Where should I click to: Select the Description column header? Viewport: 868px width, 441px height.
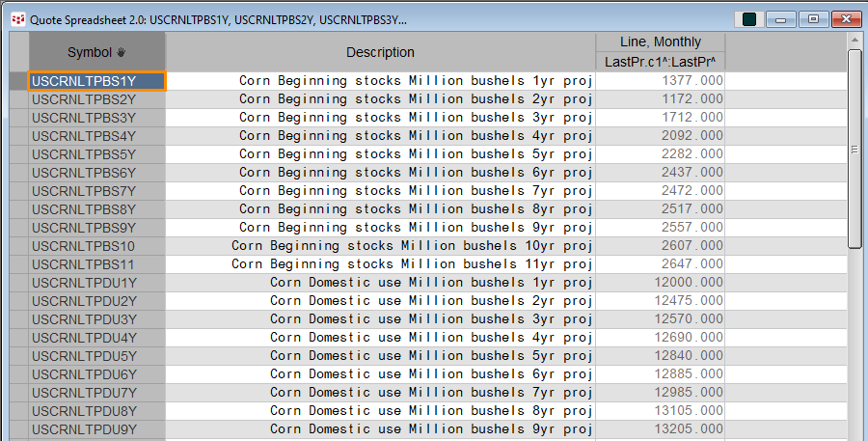tap(380, 52)
